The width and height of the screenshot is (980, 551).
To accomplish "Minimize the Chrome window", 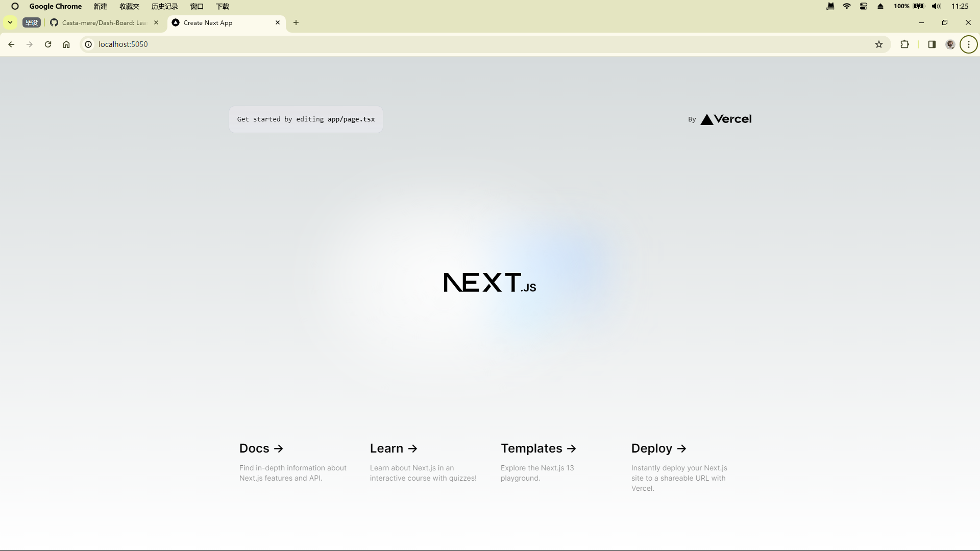I will [921, 22].
